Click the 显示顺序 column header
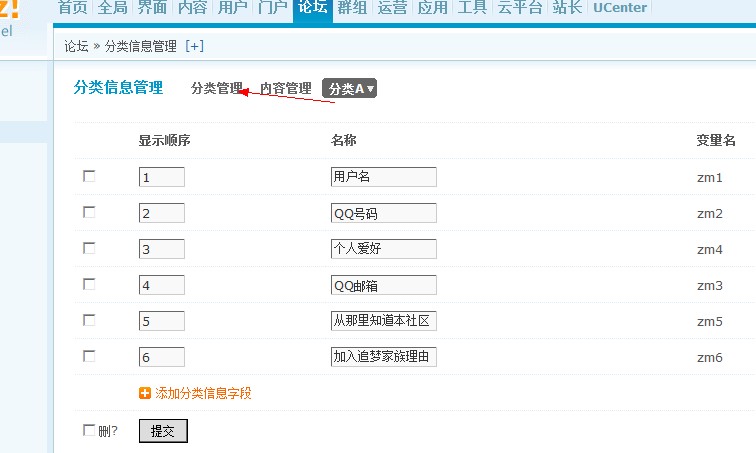The width and height of the screenshot is (756, 453). (x=164, y=140)
